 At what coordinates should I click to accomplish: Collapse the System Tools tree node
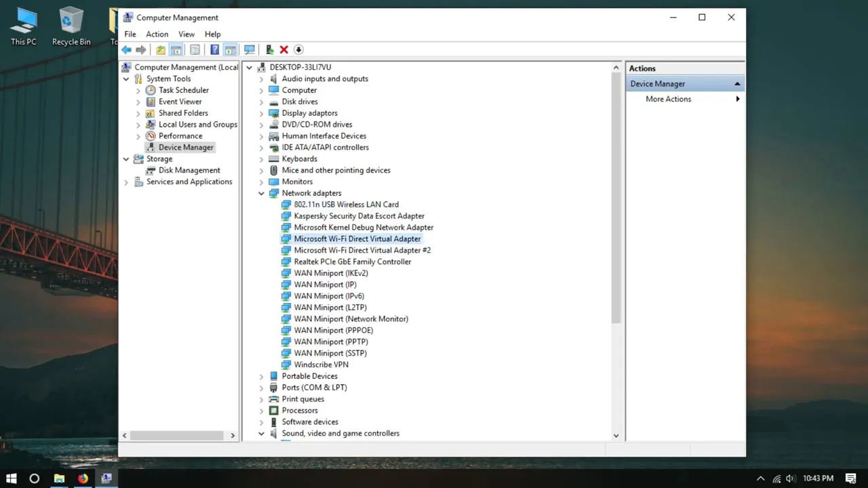pos(126,79)
